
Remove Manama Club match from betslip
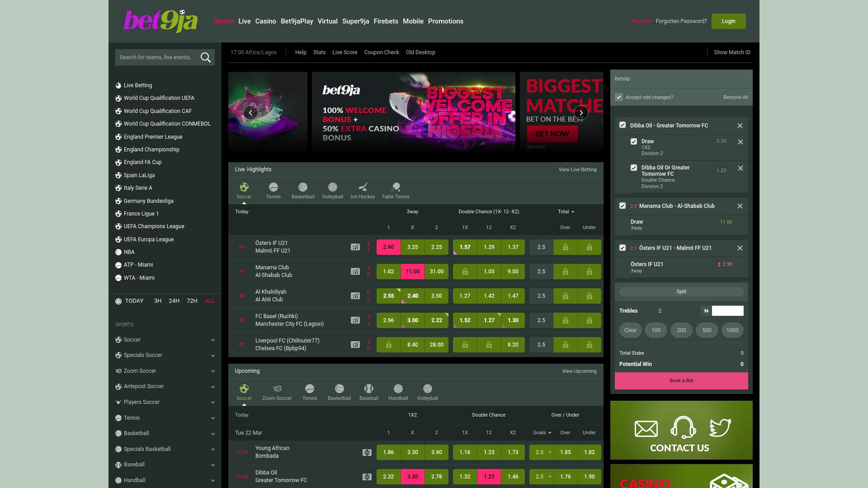coord(740,206)
